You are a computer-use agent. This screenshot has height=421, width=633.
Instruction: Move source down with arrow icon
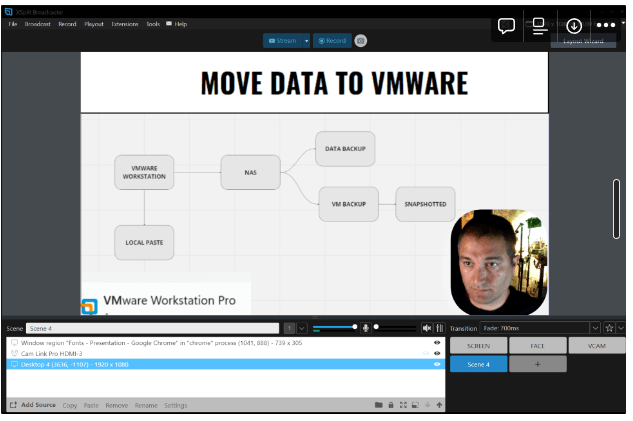point(428,405)
